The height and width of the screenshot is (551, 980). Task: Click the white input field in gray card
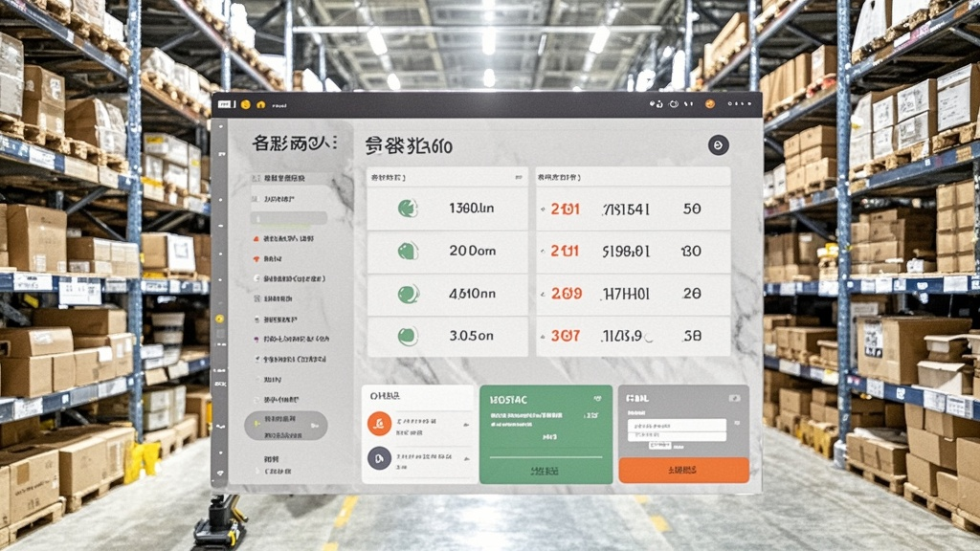677,425
